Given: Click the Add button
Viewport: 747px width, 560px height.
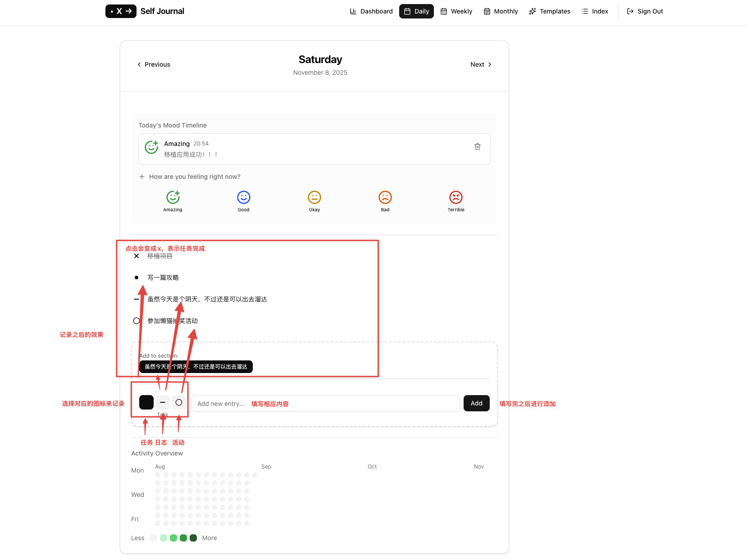Looking at the screenshot, I should pos(477,403).
